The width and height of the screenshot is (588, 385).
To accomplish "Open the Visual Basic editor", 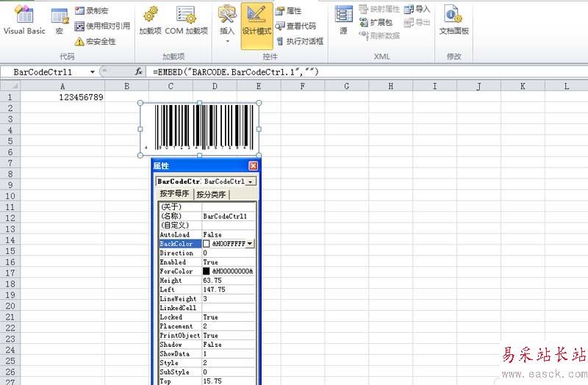I will (24, 21).
